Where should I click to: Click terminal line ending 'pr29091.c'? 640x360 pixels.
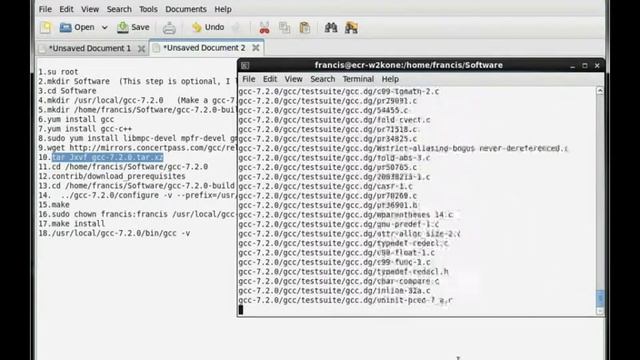(x=328, y=101)
